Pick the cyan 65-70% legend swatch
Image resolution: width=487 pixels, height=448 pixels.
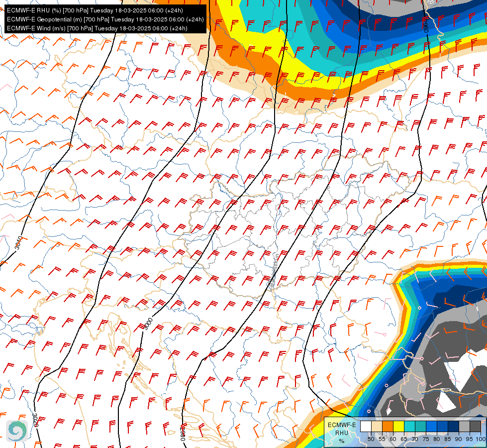(x=410, y=426)
